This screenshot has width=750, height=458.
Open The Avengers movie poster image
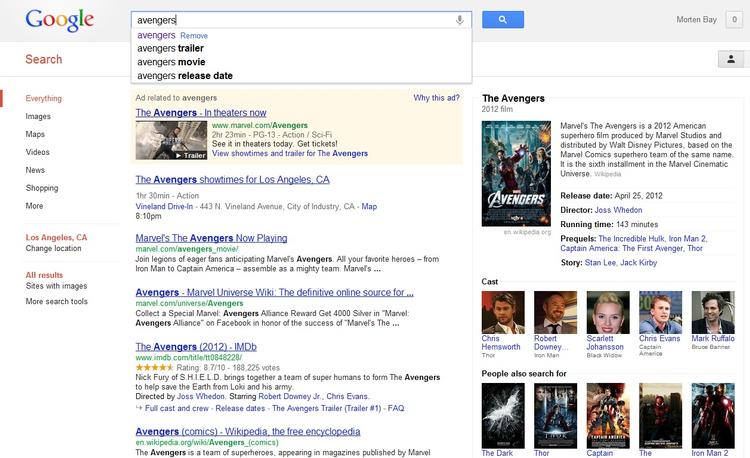click(516, 174)
